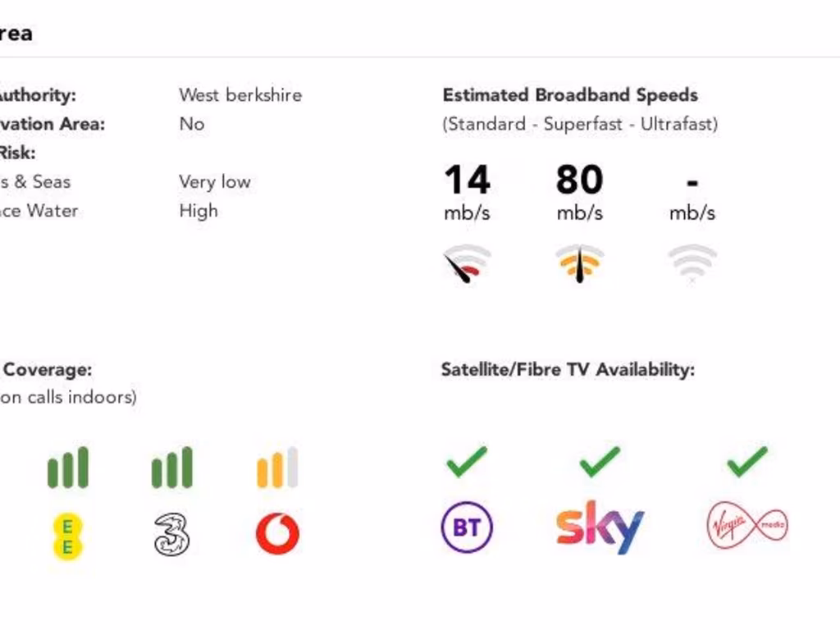This screenshot has height=630, width=840.
Task: Click the red standard speed gauge icon
Action: pyautogui.click(x=467, y=264)
